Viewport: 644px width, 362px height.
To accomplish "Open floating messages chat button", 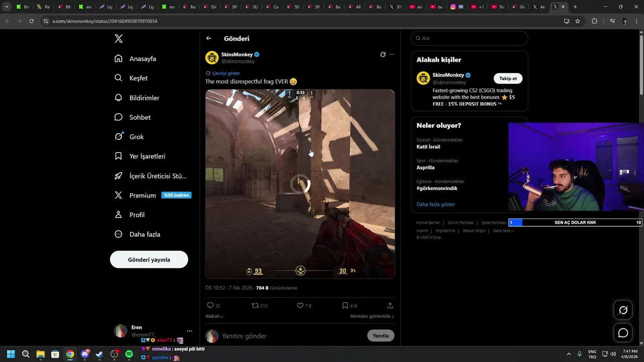I will pos(623,333).
